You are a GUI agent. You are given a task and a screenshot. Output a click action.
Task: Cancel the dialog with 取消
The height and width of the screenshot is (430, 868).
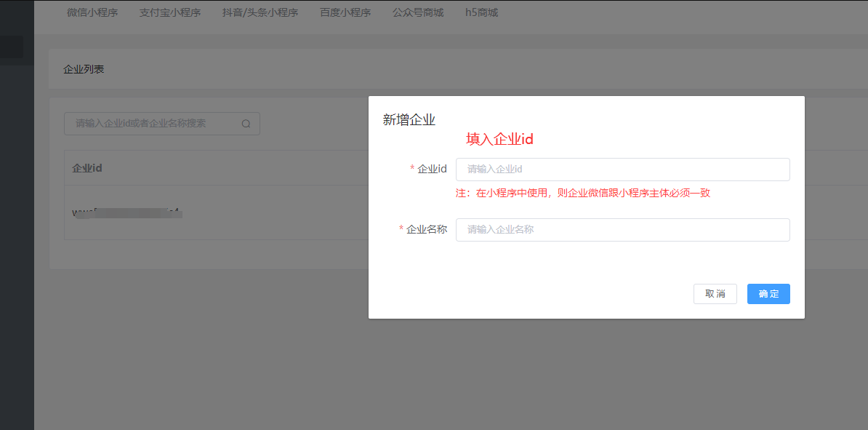[x=715, y=294]
